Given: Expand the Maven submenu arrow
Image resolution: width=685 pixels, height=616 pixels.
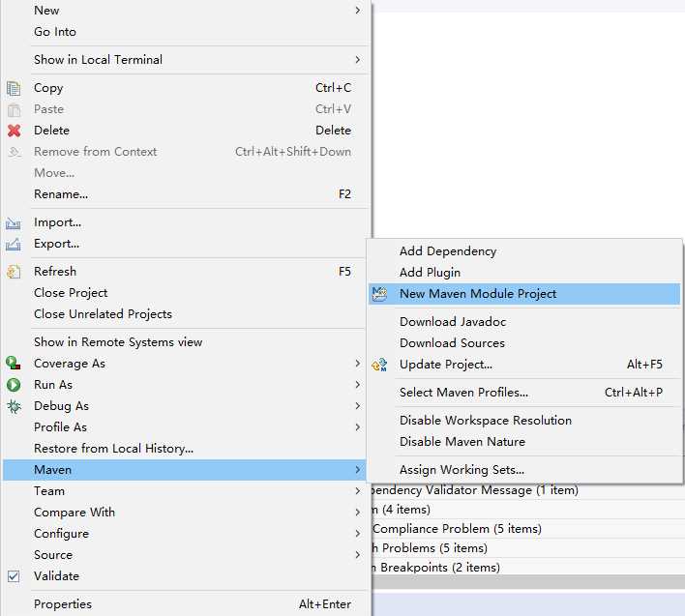Looking at the screenshot, I should (358, 470).
